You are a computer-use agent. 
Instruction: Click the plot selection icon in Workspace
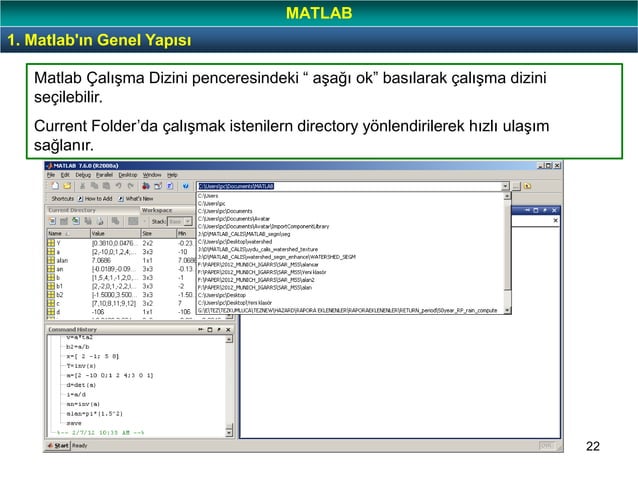(133, 221)
